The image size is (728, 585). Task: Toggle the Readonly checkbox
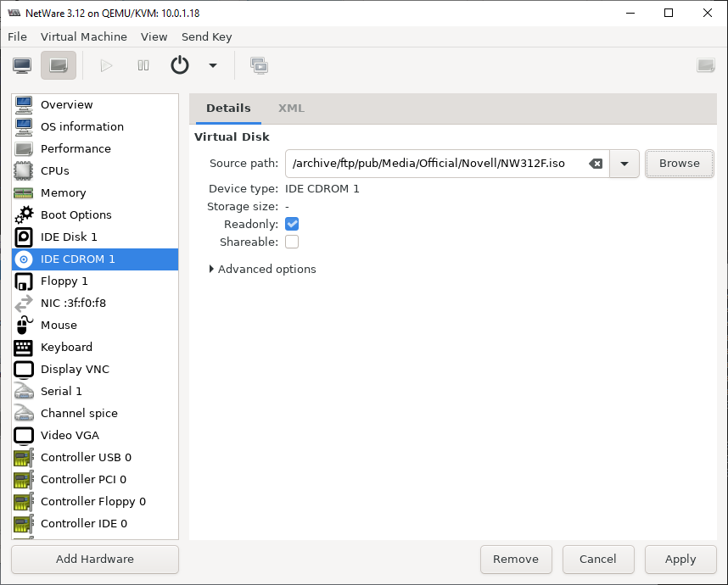[x=292, y=224]
